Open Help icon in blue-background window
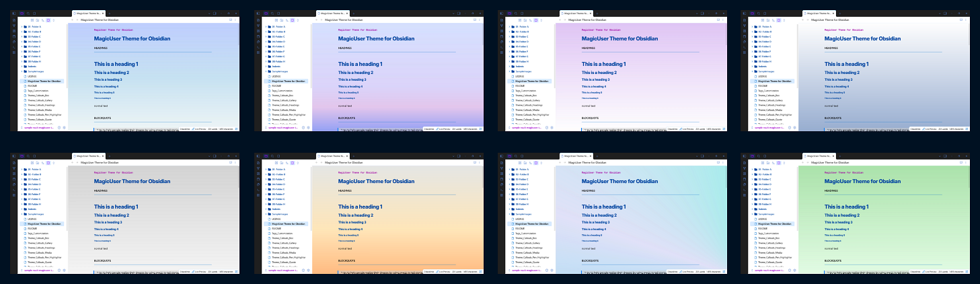The image size is (980, 284). (x=59, y=127)
